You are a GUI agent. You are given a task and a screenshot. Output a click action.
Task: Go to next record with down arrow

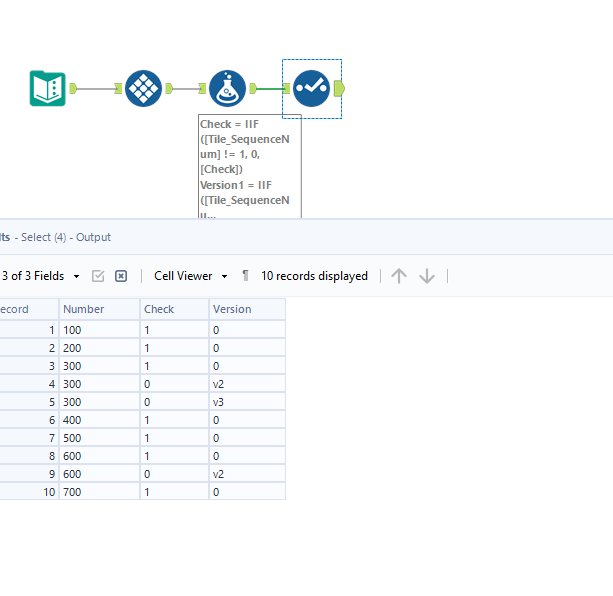(427, 276)
